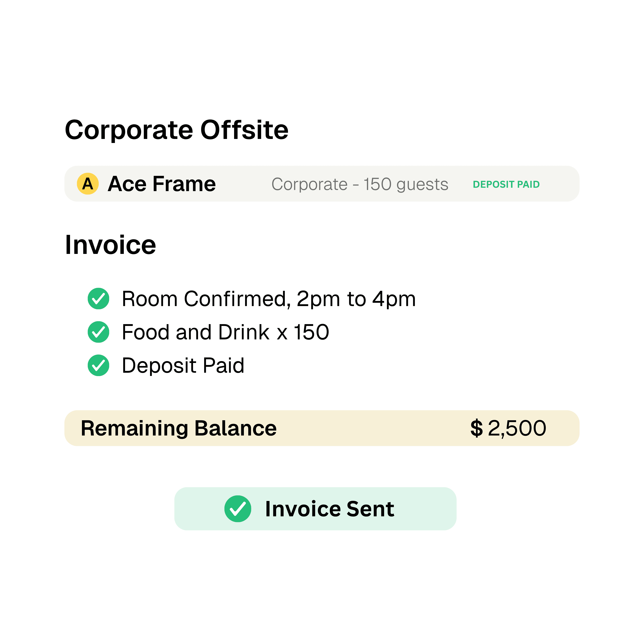Click the green check beside Room Confirmed

pyautogui.click(x=98, y=298)
